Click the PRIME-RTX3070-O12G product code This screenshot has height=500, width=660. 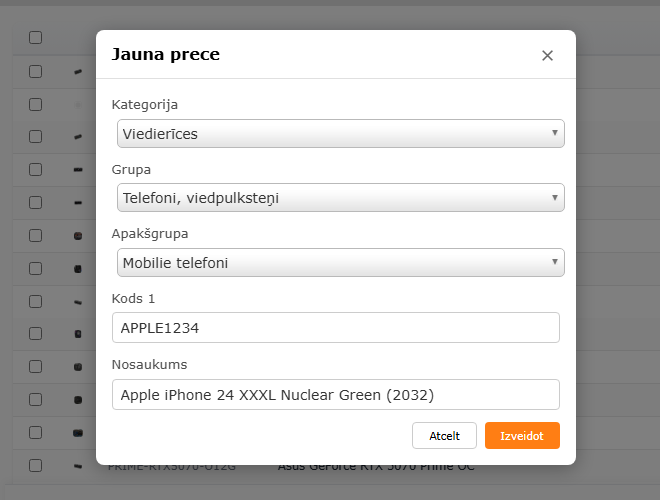172,467
